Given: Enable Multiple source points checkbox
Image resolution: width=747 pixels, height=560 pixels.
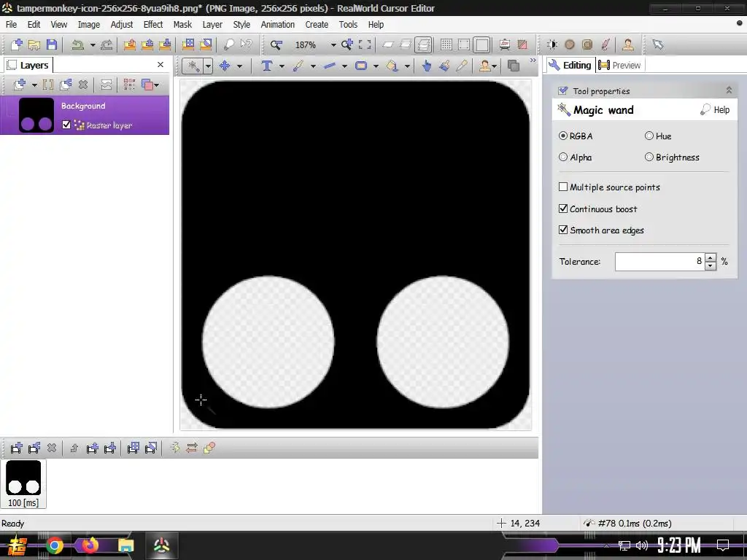Looking at the screenshot, I should pyautogui.click(x=563, y=187).
